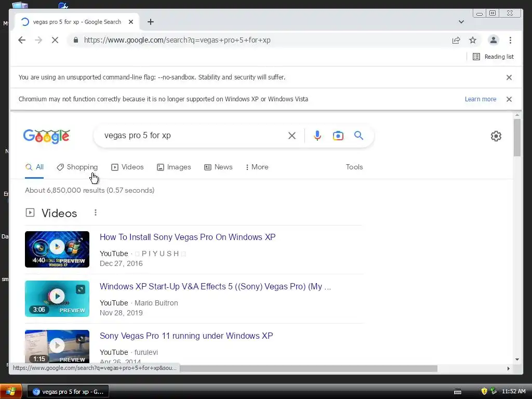532x399 pixels.
Task: Dismiss the no-sandbox warning bar
Action: pyautogui.click(x=509, y=77)
